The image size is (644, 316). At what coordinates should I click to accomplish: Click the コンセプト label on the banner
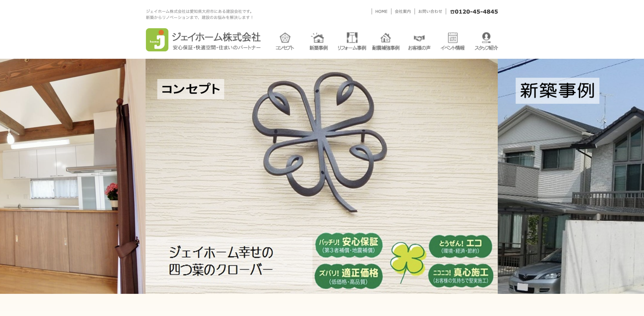point(191,89)
